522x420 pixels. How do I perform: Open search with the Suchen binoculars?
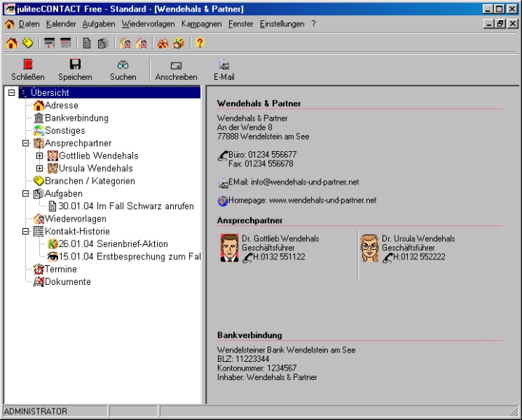click(x=123, y=65)
